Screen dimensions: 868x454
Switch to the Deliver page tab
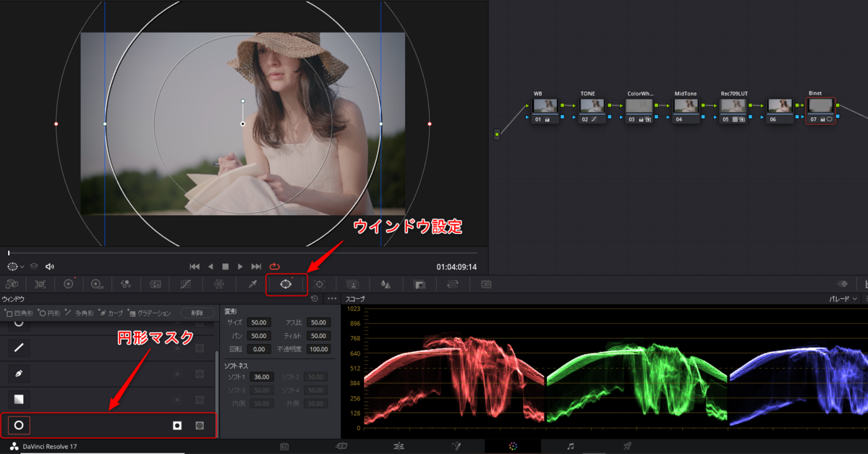pos(626,446)
